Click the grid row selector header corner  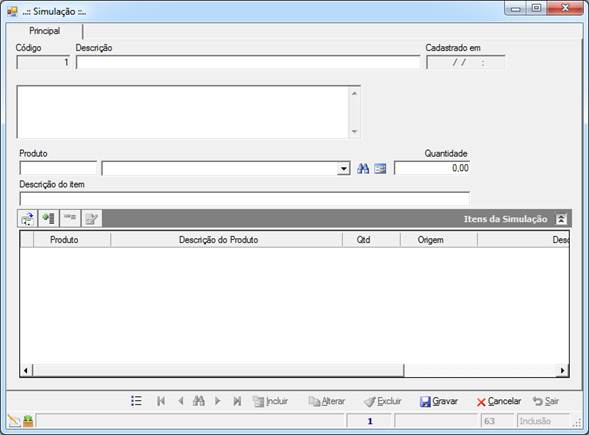tap(27, 240)
